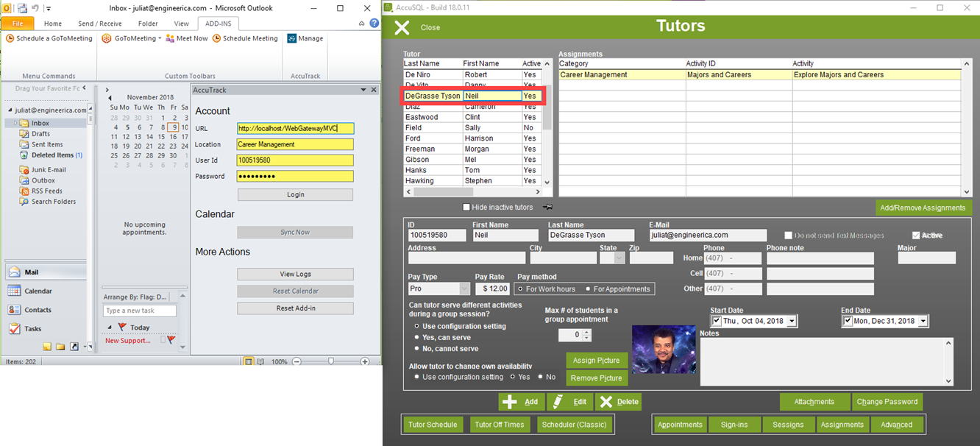
Task: Switch Outlook to Normal view in status bar
Action: tap(249, 362)
